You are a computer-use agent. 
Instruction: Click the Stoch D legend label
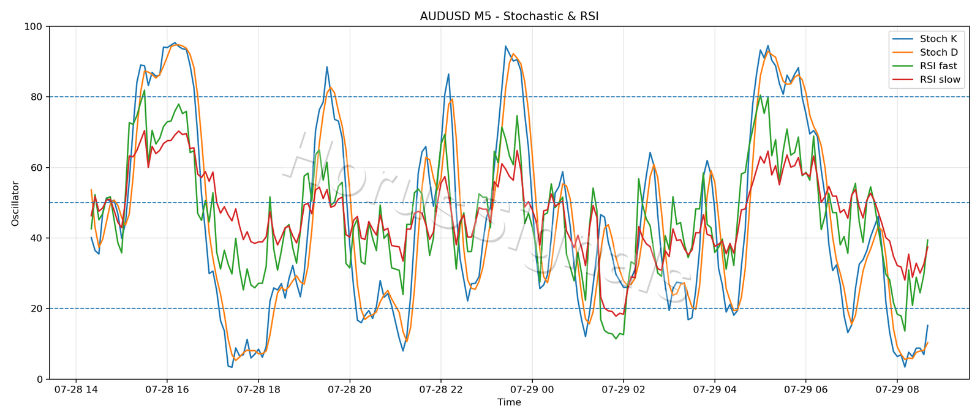(939, 53)
